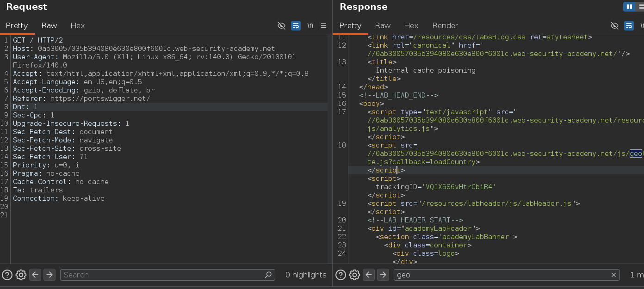Select the Pretty tab in Request panel
Image resolution: width=644 pixels, height=289 pixels.
17,26
